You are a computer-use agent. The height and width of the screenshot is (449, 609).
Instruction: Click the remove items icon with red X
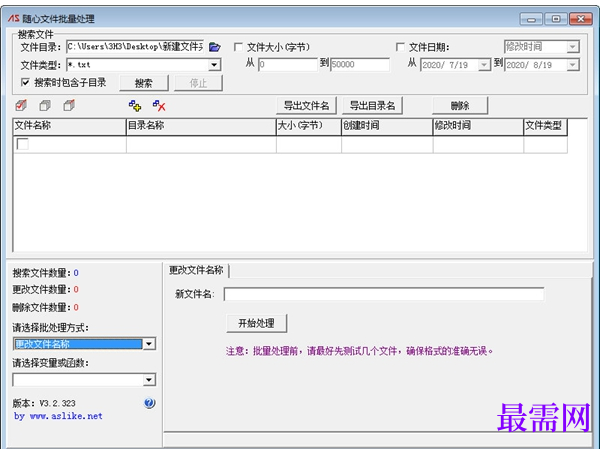pos(159,105)
